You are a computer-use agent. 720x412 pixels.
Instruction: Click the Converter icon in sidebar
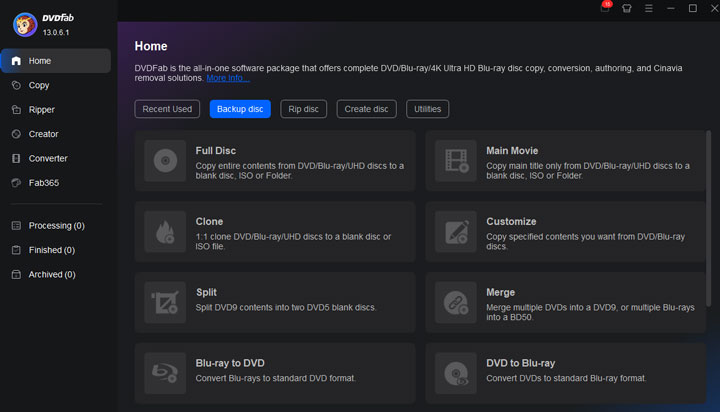pyautogui.click(x=16, y=158)
